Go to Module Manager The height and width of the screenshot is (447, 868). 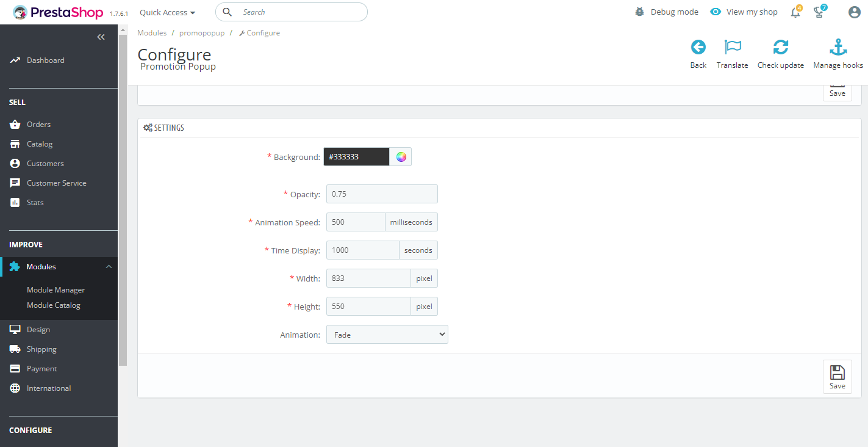56,290
